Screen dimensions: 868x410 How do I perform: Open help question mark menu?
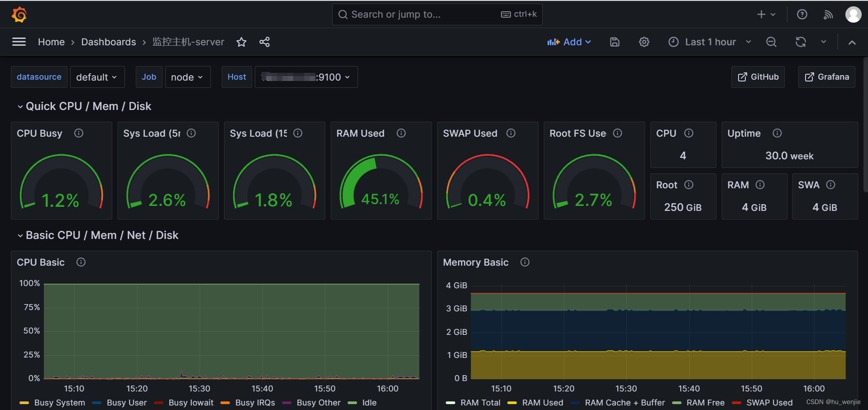(x=802, y=14)
